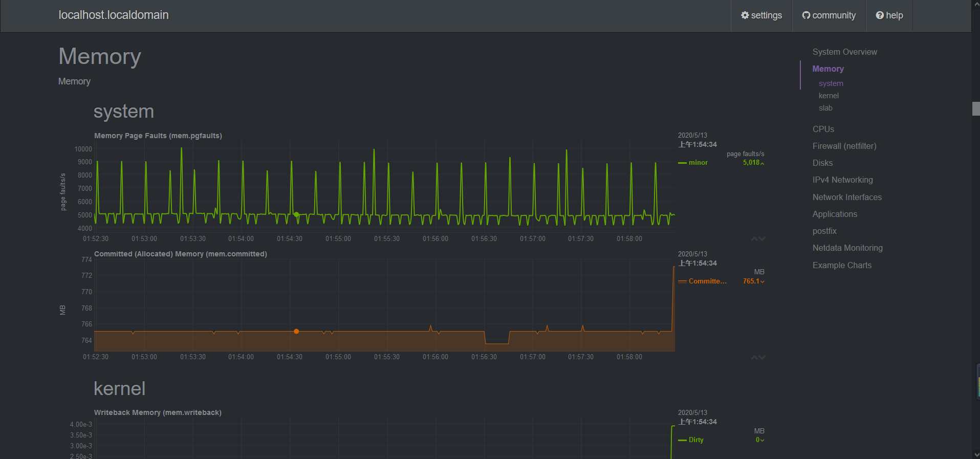The width and height of the screenshot is (980, 459).
Task: Click the system section heading
Action: tap(124, 112)
